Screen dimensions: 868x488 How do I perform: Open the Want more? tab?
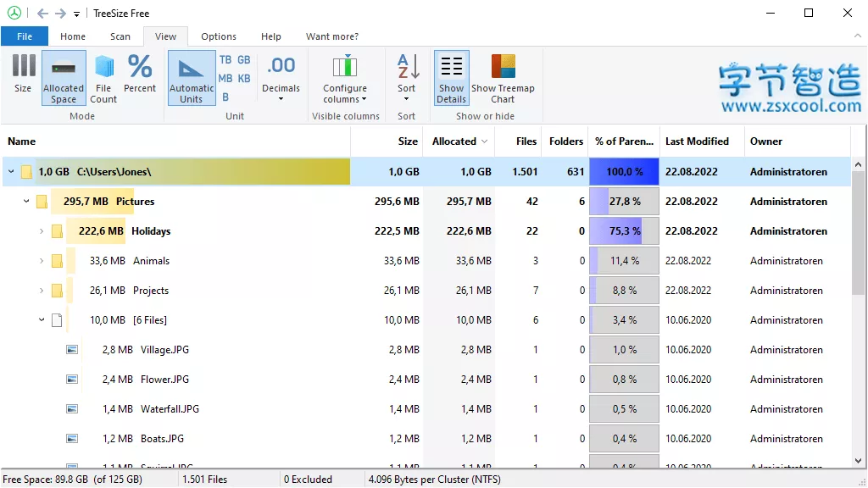click(332, 36)
